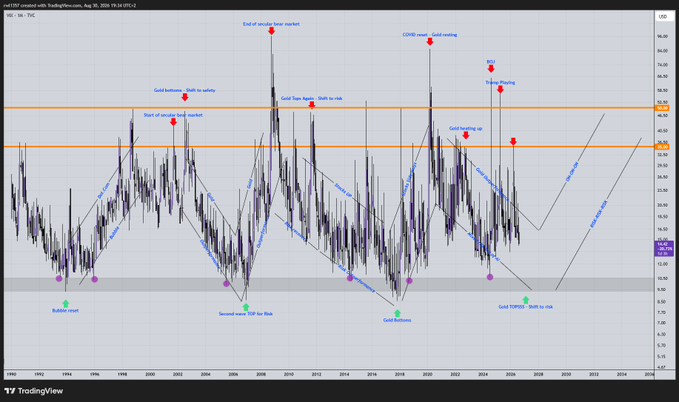Viewport: 679px width, 402px height.
Task: Select the 2008 year on time axis
Action: tap(261, 374)
